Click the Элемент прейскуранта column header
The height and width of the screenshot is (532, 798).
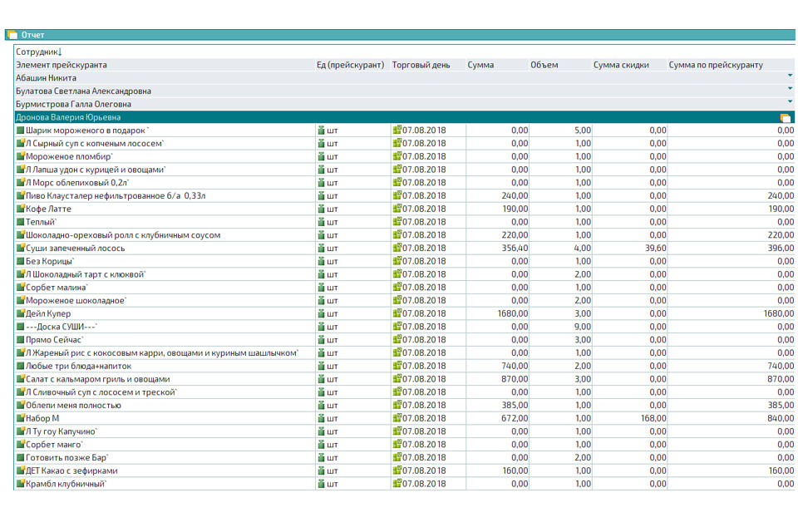[x=62, y=65]
